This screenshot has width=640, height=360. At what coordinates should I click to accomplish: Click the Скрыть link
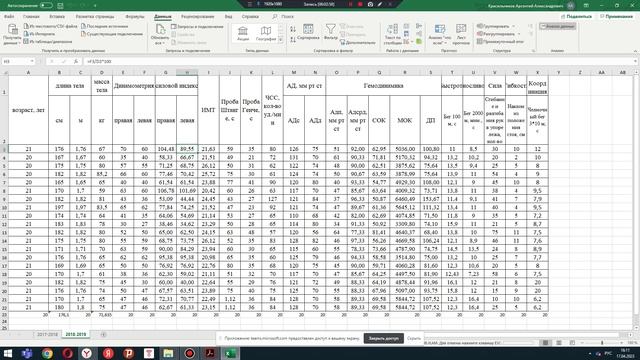(413, 338)
